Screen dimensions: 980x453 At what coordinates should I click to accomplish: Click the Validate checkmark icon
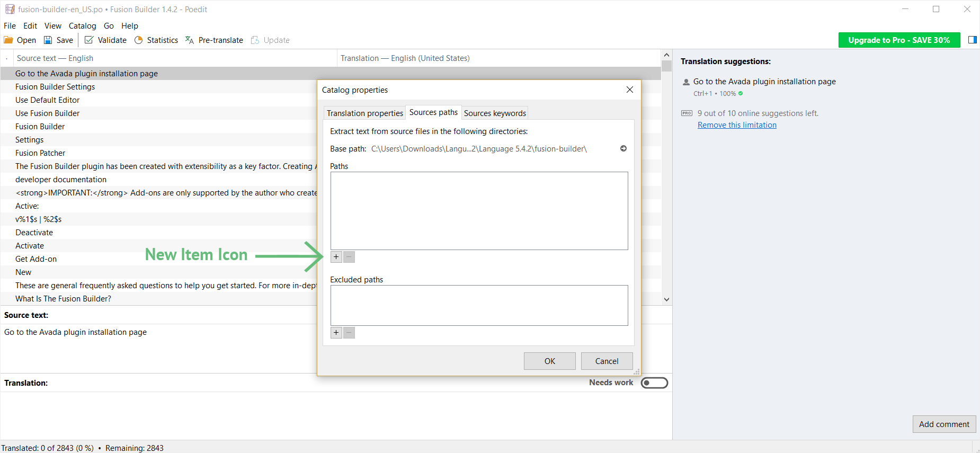tap(89, 40)
